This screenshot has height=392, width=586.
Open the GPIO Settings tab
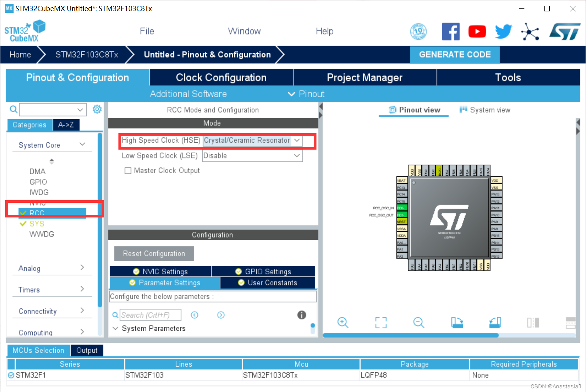coord(263,271)
